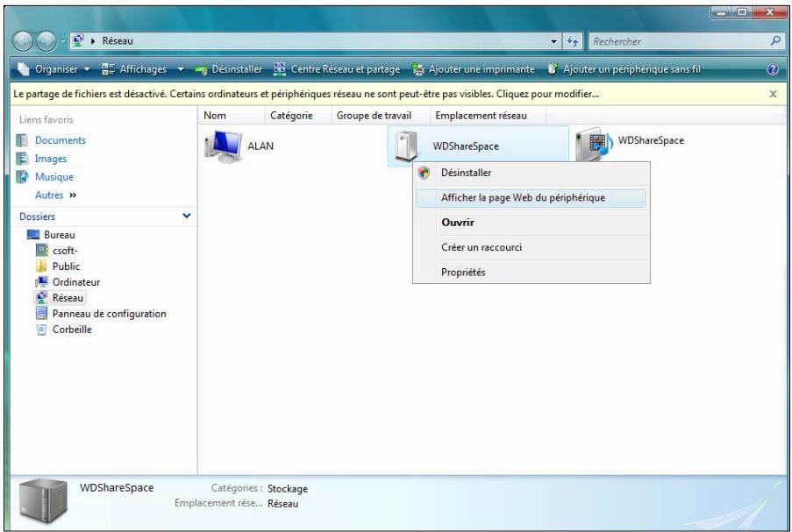Open the Musique favorite link
The image size is (792, 532).
[54, 177]
